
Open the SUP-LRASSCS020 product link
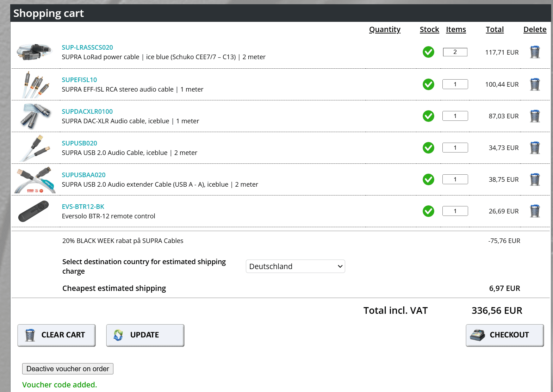pos(87,48)
